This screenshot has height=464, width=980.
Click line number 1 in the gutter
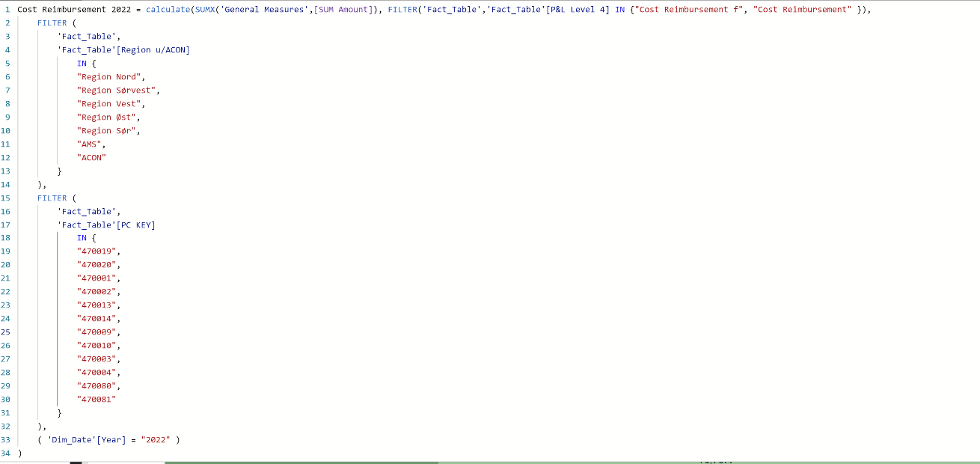[x=7, y=9]
